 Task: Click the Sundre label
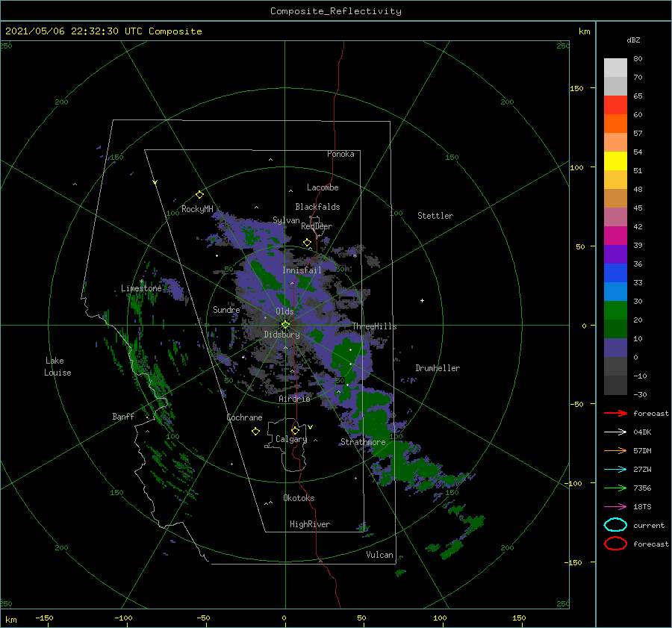coord(226,309)
